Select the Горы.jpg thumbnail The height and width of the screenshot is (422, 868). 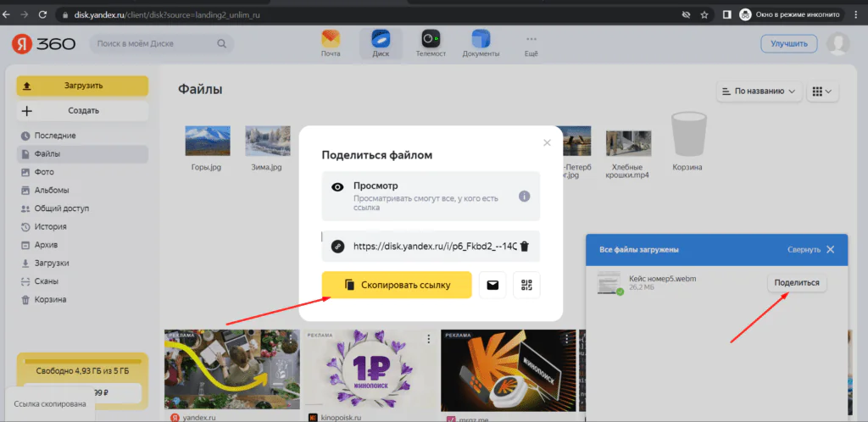[x=208, y=141]
